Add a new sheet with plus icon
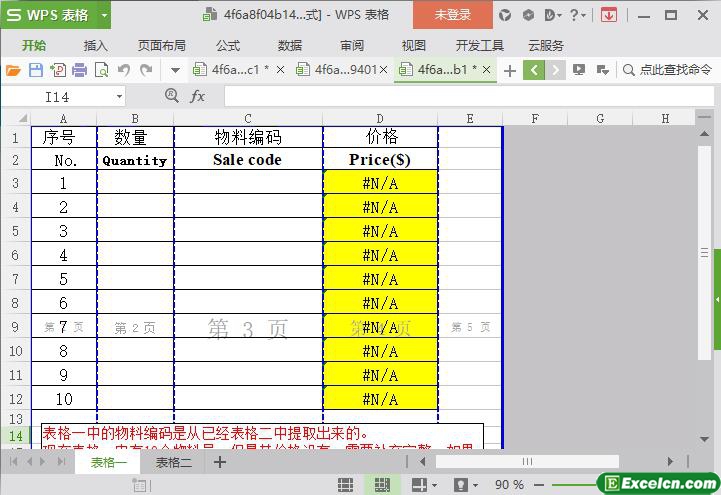This screenshot has height=495, width=721. click(220, 463)
